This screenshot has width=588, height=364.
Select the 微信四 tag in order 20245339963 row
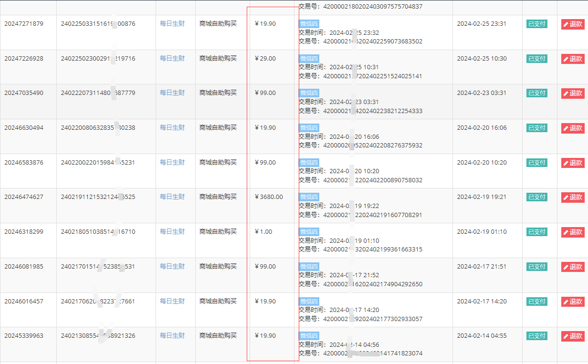(x=309, y=336)
